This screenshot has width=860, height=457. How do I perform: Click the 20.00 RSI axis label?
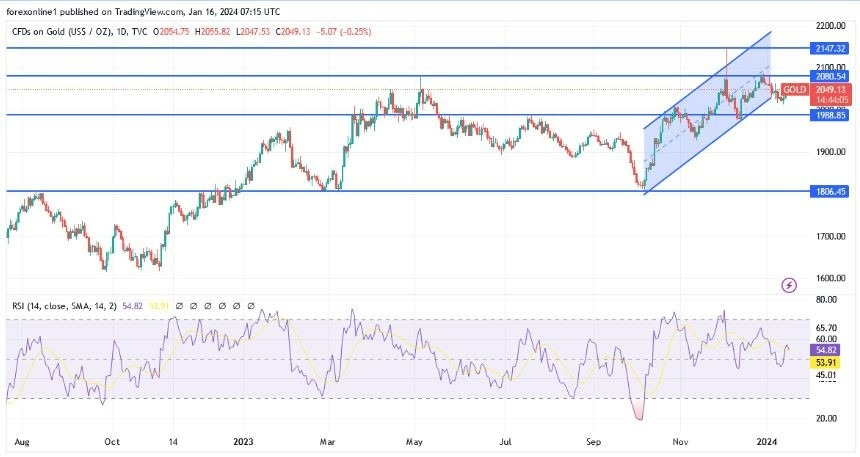827,418
